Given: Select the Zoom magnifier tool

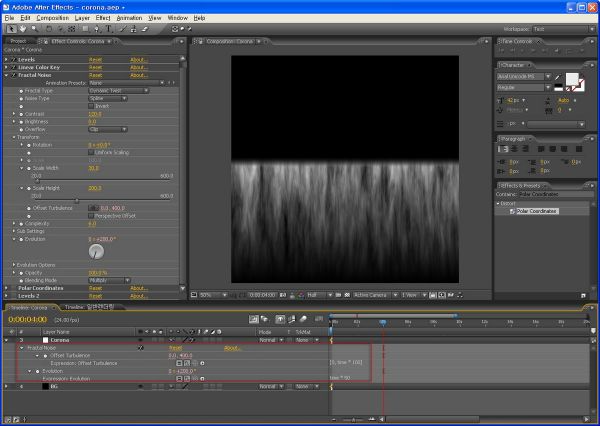Looking at the screenshot, I should 35,29.
